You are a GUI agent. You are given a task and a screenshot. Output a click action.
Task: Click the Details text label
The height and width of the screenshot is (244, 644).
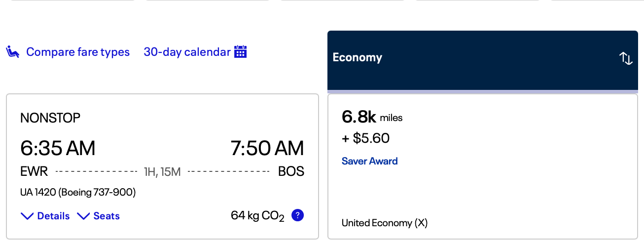[x=53, y=216]
